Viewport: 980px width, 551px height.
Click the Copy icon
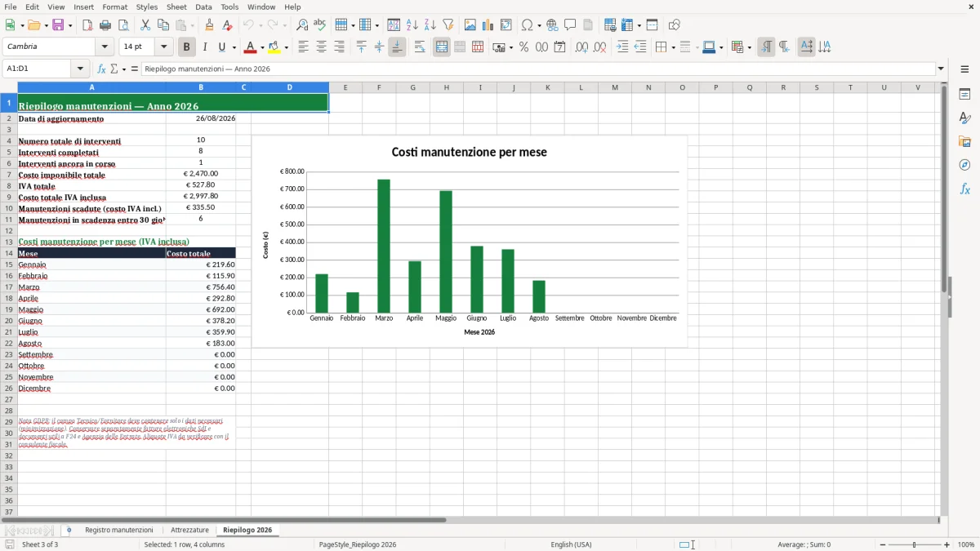click(x=163, y=25)
